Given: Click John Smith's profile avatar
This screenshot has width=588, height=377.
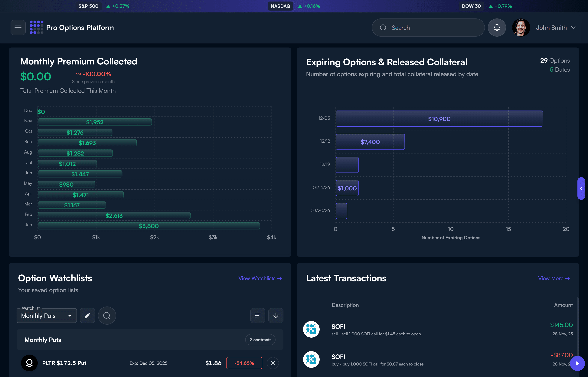Looking at the screenshot, I should 521,27.
